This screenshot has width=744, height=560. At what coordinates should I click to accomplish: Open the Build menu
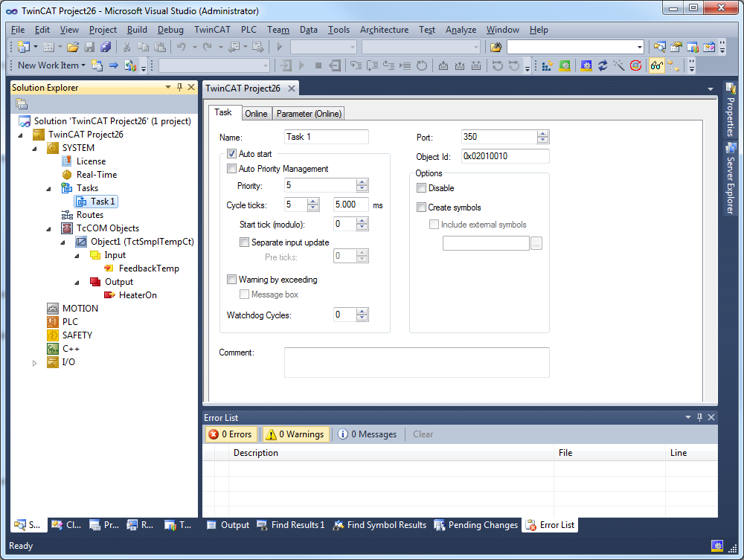click(137, 30)
